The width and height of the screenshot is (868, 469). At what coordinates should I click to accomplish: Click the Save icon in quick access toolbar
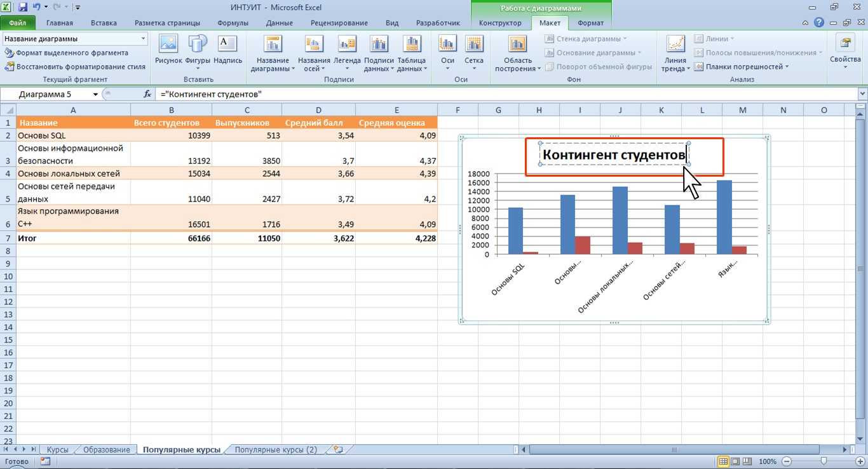click(x=23, y=8)
